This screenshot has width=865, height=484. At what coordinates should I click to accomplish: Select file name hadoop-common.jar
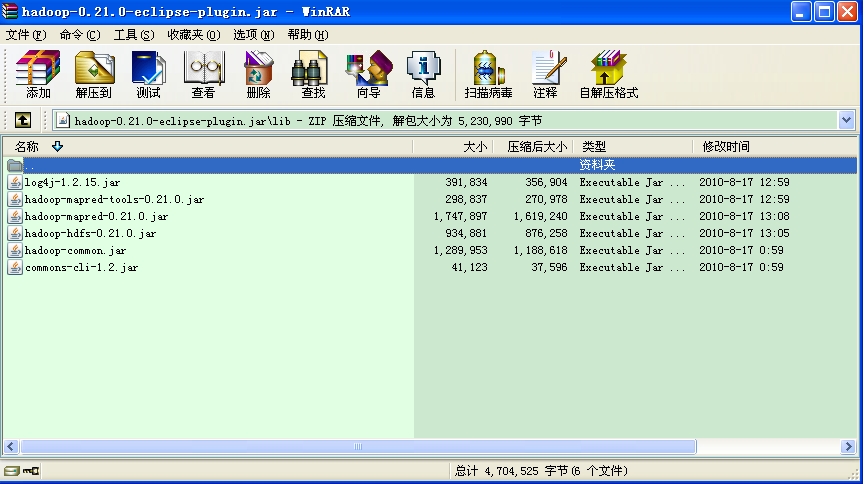(76, 251)
